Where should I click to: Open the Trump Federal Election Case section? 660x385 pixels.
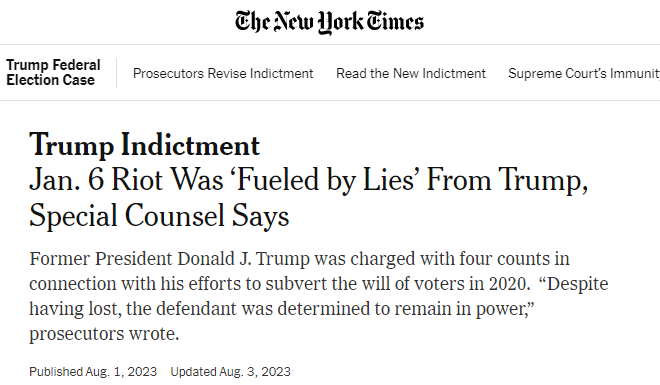pos(53,72)
